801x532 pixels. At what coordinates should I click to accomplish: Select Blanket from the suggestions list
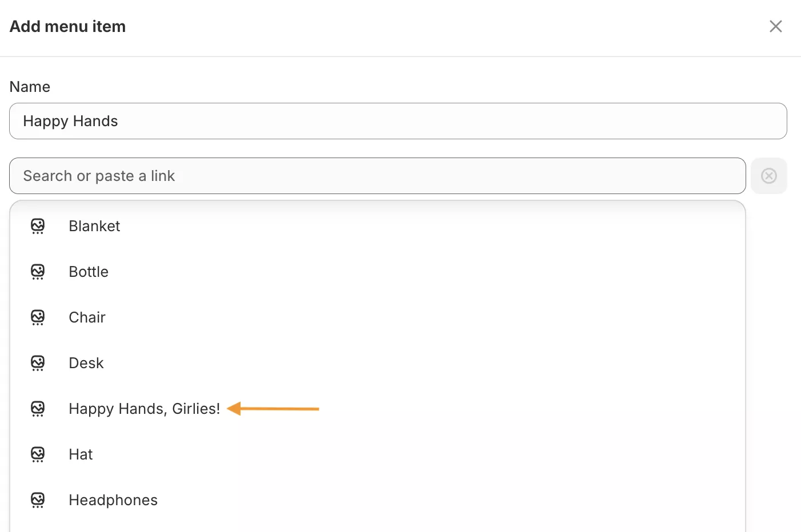(94, 226)
